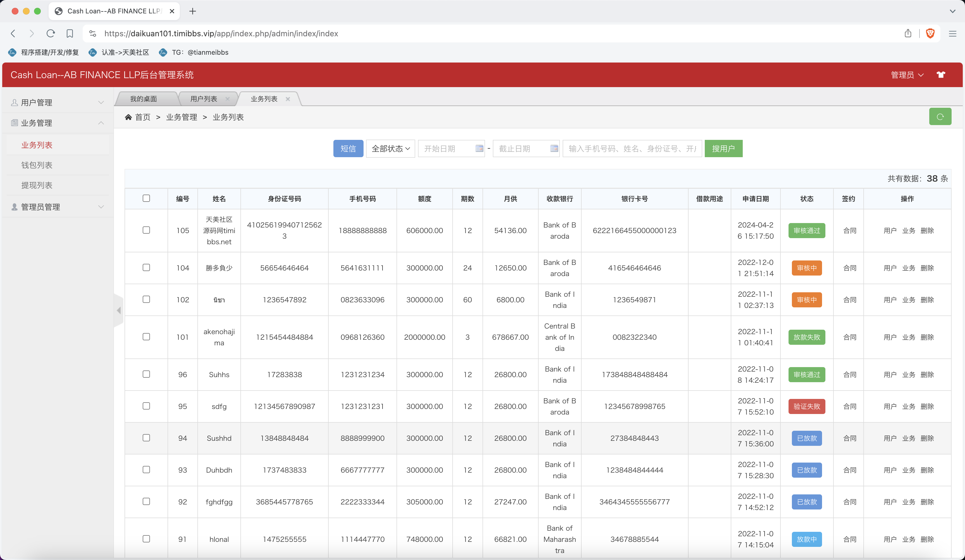The height and width of the screenshot is (560, 965).
Task: Click the share icon in the address bar
Action: pyautogui.click(x=908, y=34)
